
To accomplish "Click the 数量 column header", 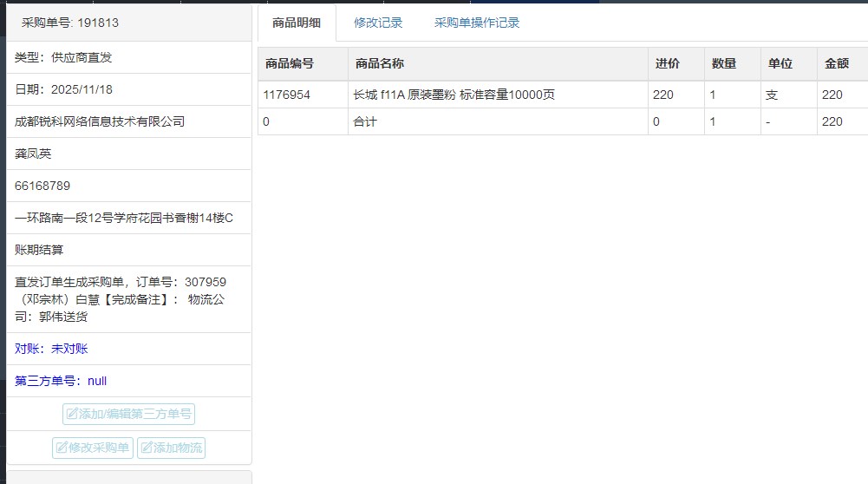I will [x=723, y=63].
